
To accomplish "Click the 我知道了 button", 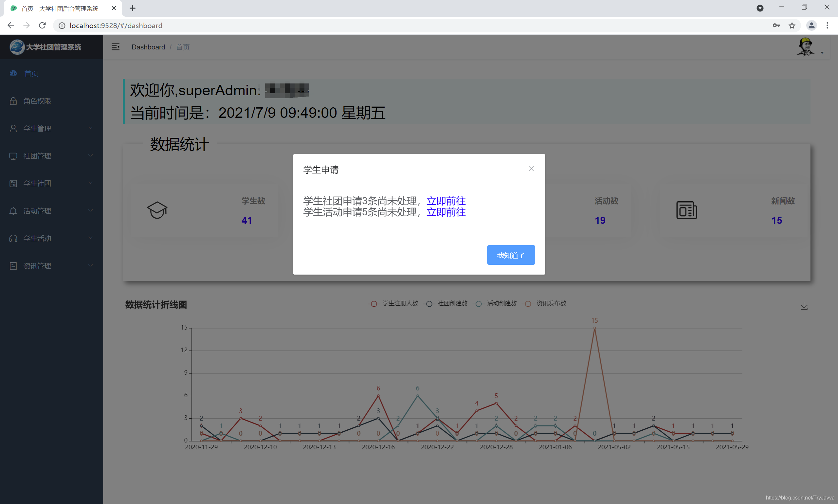I will click(x=511, y=255).
